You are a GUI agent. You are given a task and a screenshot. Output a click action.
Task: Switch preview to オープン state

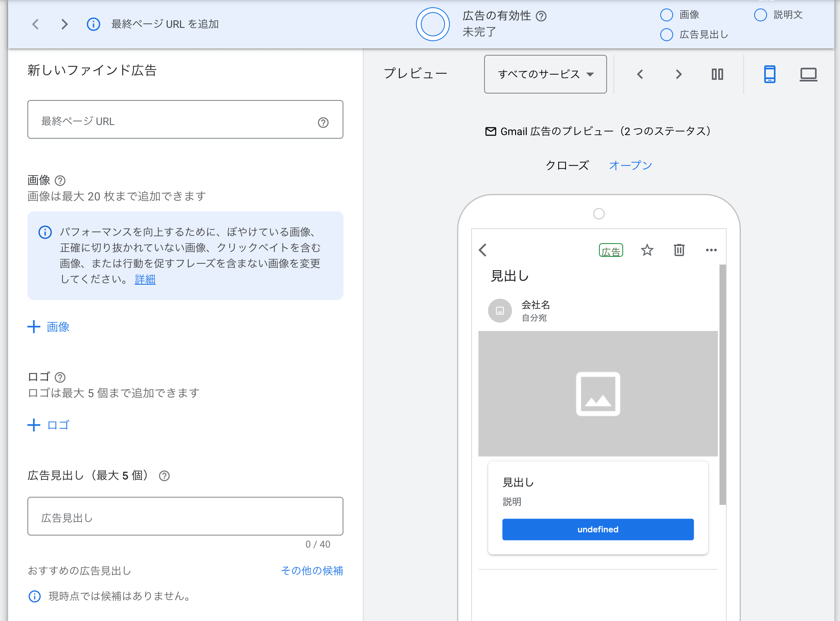point(630,165)
